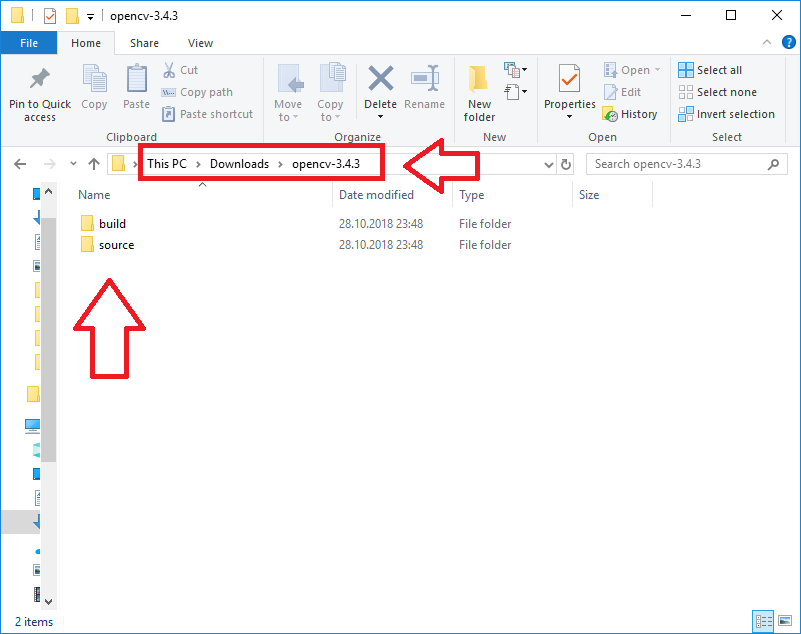The width and height of the screenshot is (801, 634).
Task: Refresh the current folder view
Action: [566, 165]
